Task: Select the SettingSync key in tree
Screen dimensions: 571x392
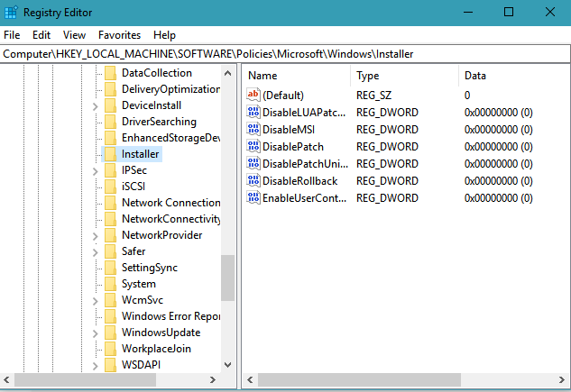Action: [149, 268]
